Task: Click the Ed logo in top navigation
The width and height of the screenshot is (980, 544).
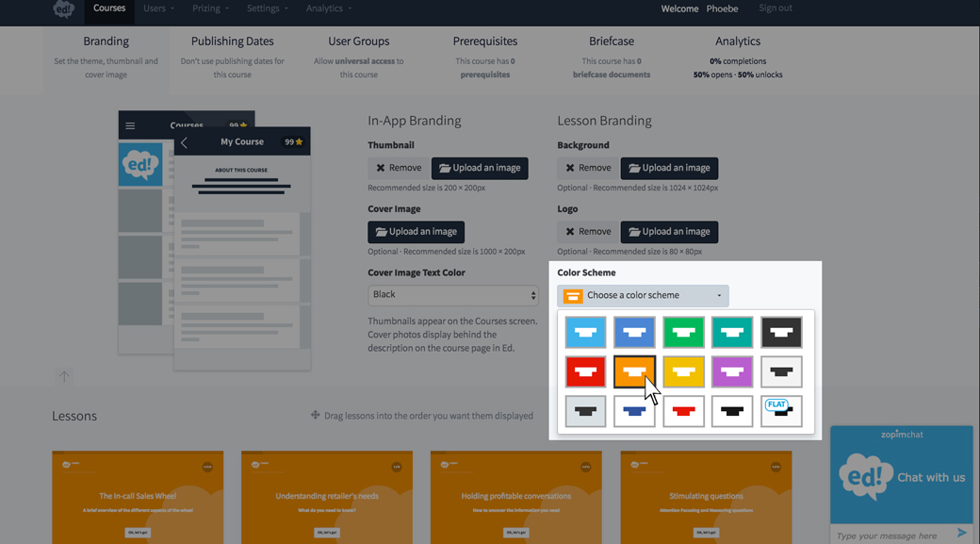Action: coord(64,8)
